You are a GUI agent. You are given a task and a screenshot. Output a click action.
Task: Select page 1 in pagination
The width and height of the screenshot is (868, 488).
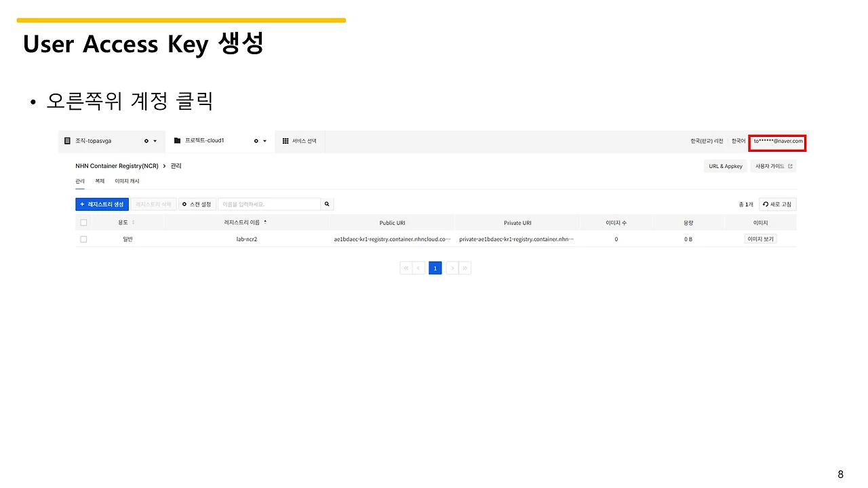pyautogui.click(x=435, y=268)
